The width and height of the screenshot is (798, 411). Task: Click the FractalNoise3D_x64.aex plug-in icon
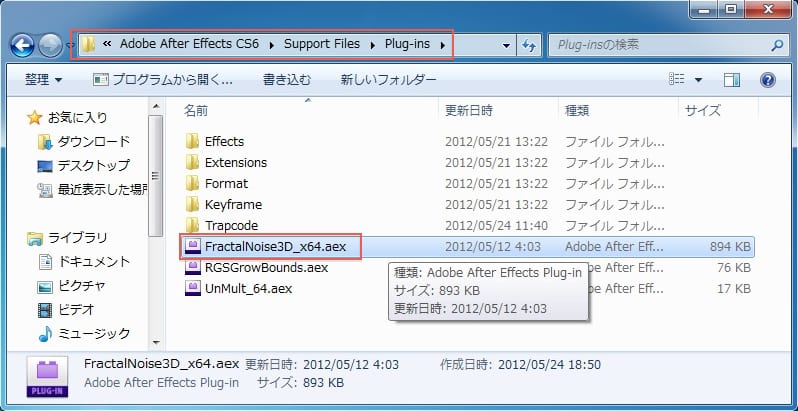[192, 247]
